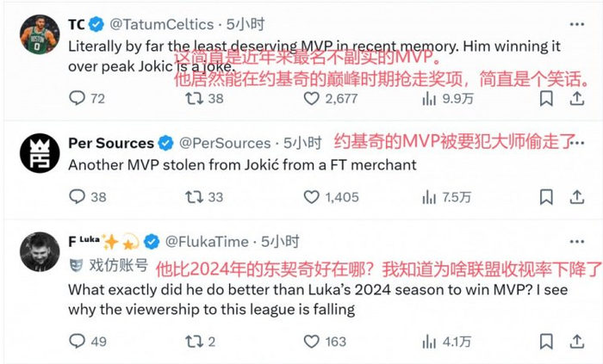Viewport: 603px width, 364px height.
Task: Reply to the Per Sources tweet
Action: 77,197
